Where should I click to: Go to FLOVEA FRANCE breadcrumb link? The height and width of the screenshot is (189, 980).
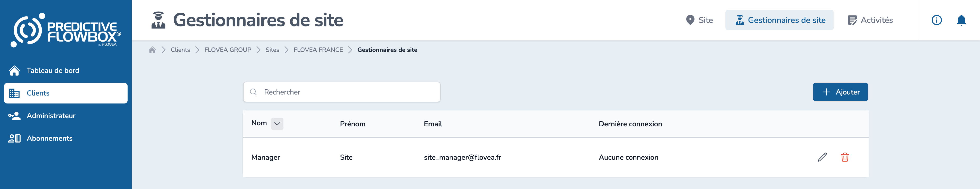click(318, 50)
